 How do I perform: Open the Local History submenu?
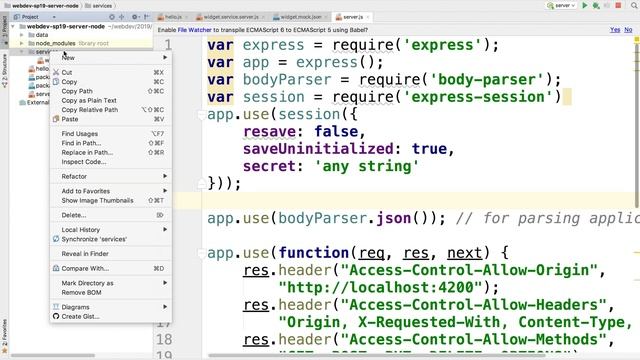[110, 230]
